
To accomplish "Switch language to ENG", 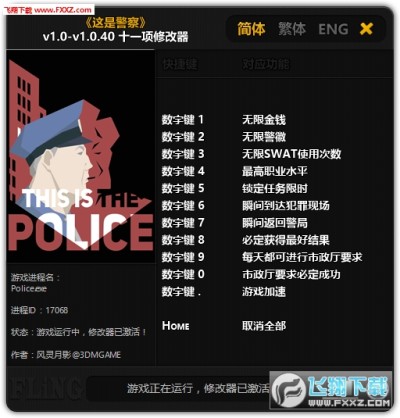I will click(333, 29).
